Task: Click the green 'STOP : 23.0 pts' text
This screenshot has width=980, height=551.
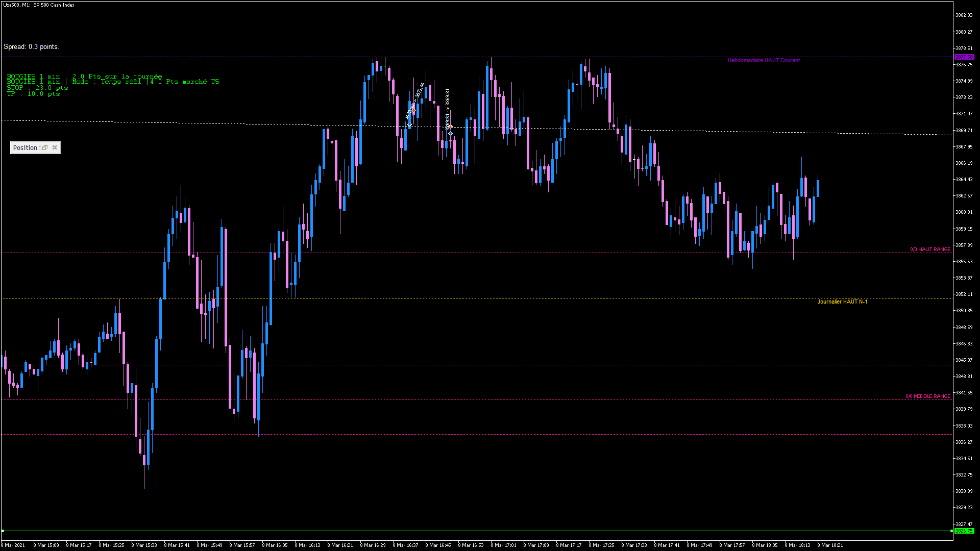Action: click(x=37, y=88)
